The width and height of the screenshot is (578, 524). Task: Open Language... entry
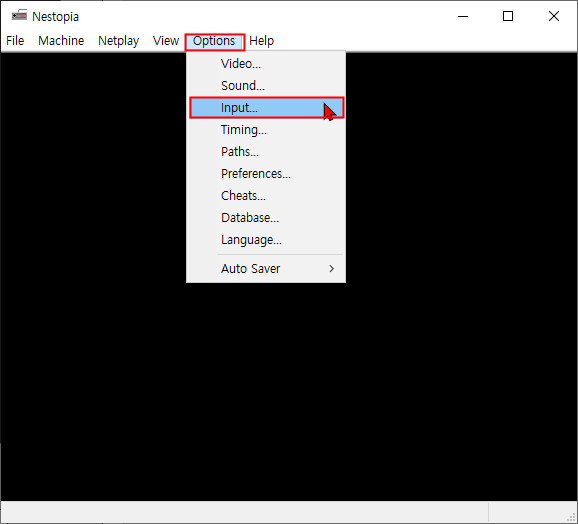[x=267, y=240]
